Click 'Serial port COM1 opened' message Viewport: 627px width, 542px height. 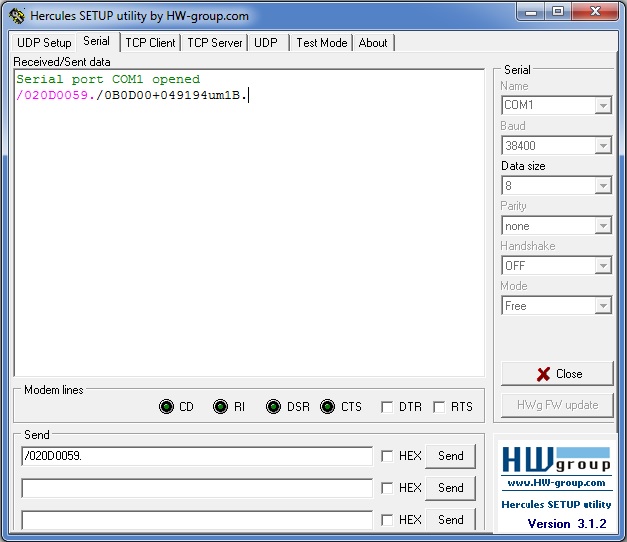(x=108, y=79)
